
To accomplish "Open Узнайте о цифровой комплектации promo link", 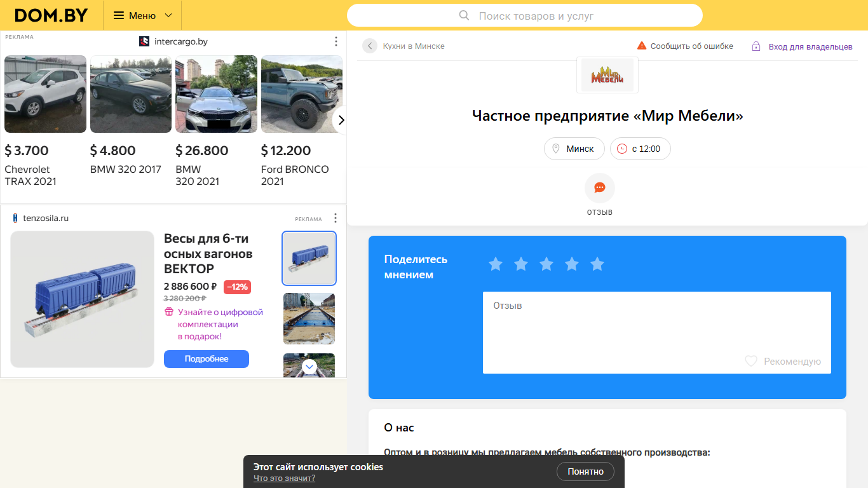I will (220, 324).
